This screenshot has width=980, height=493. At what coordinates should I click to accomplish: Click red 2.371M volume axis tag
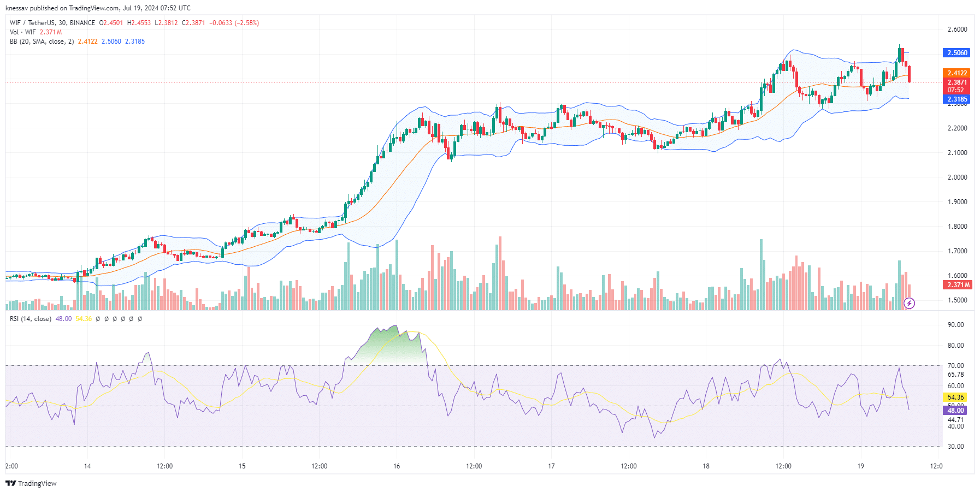click(x=958, y=285)
